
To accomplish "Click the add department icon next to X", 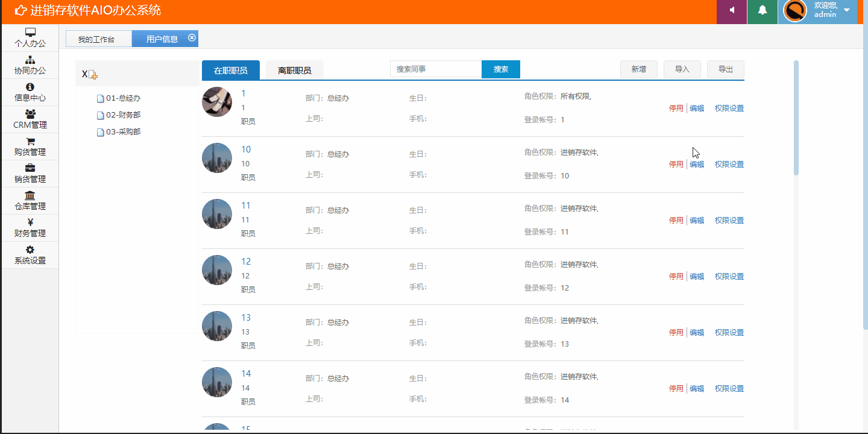I will coord(93,74).
